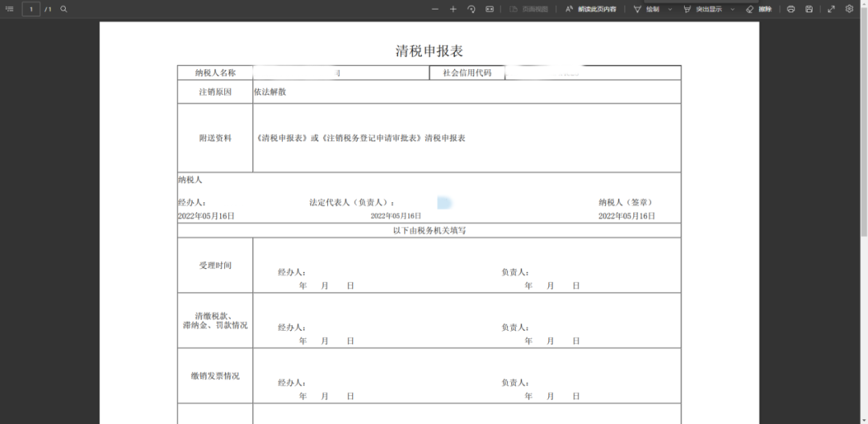Open the find in document search
This screenshot has height=424, width=868.
[x=64, y=9]
